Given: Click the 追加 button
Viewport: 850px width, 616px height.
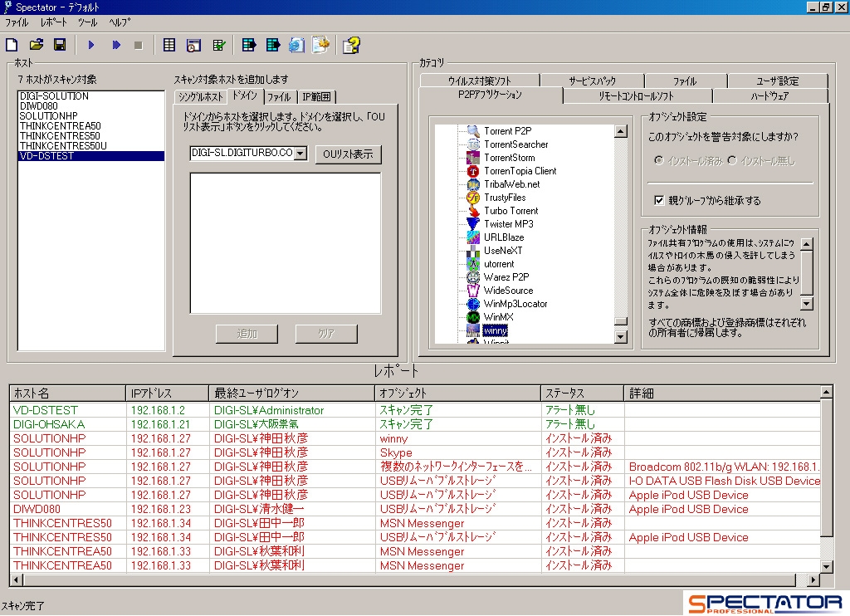Looking at the screenshot, I should click(247, 334).
